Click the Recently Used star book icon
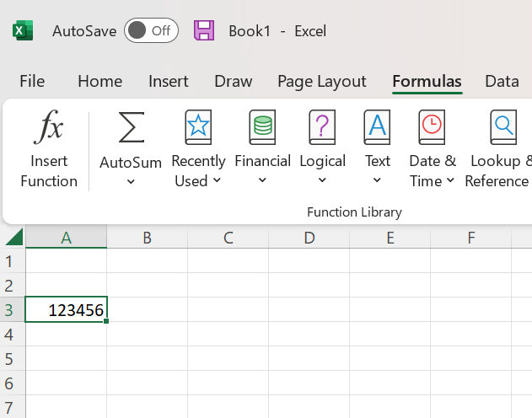This screenshot has width=532, height=418. (198, 127)
